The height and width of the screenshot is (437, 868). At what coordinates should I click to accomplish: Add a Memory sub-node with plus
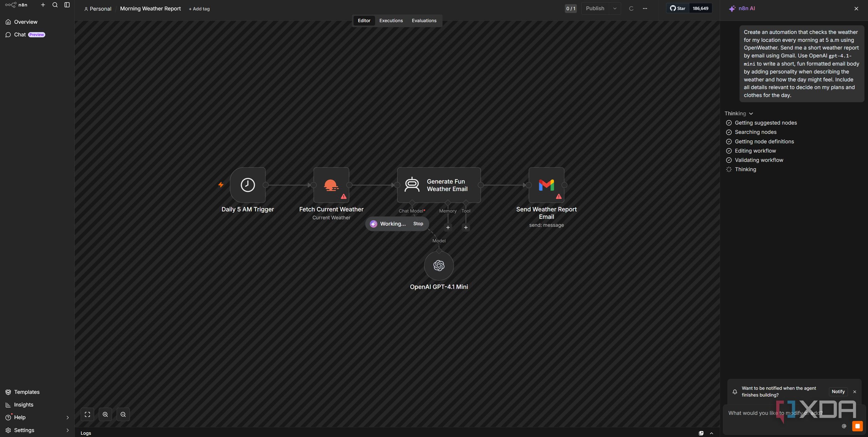click(x=448, y=227)
